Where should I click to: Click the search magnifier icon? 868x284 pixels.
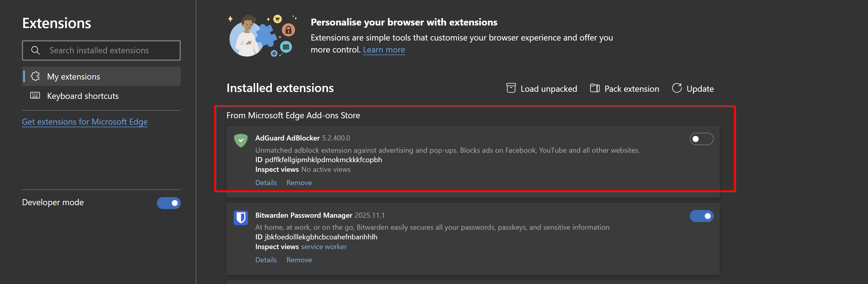pos(35,50)
